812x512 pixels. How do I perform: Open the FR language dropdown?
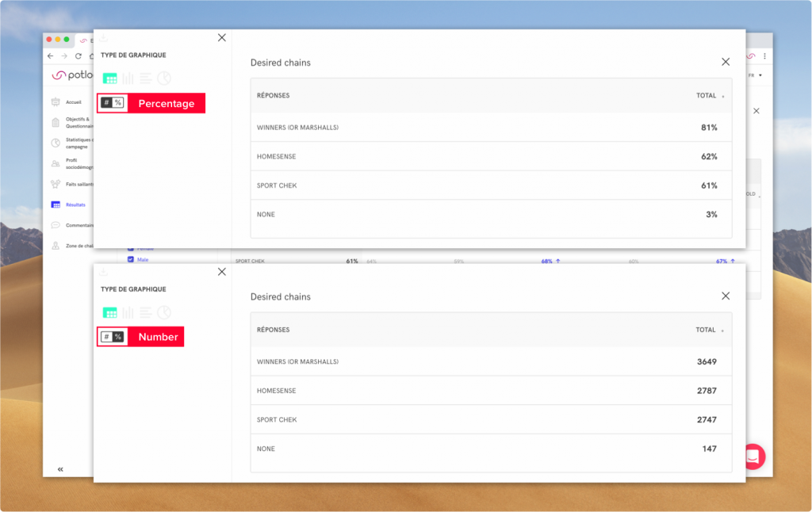755,75
